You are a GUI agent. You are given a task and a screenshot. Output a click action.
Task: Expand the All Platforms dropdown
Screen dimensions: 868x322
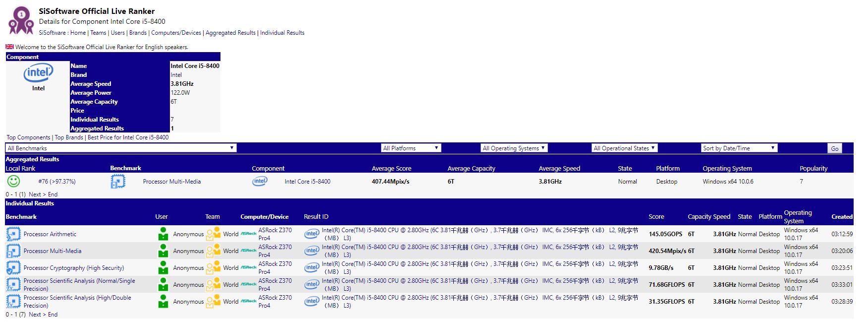(411, 148)
